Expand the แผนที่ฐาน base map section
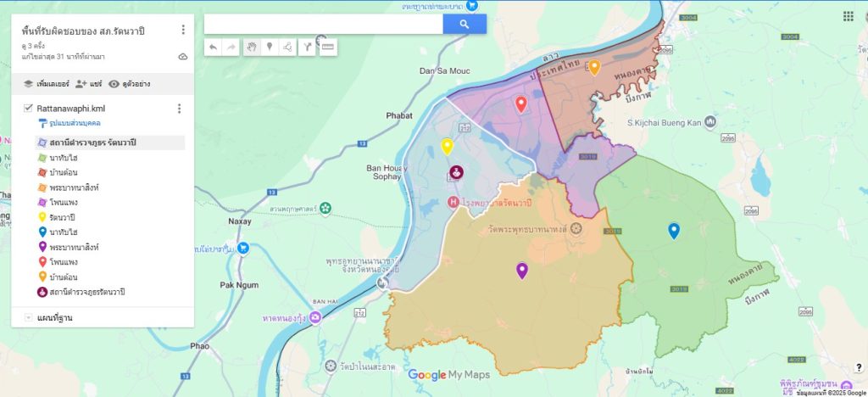This screenshot has width=868, height=397. pyautogui.click(x=29, y=318)
